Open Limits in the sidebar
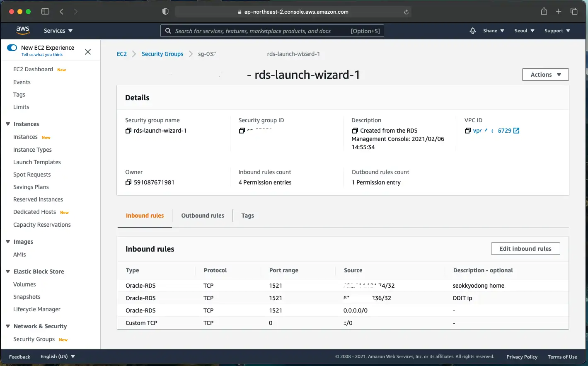Image resolution: width=588 pixels, height=366 pixels. click(x=21, y=107)
